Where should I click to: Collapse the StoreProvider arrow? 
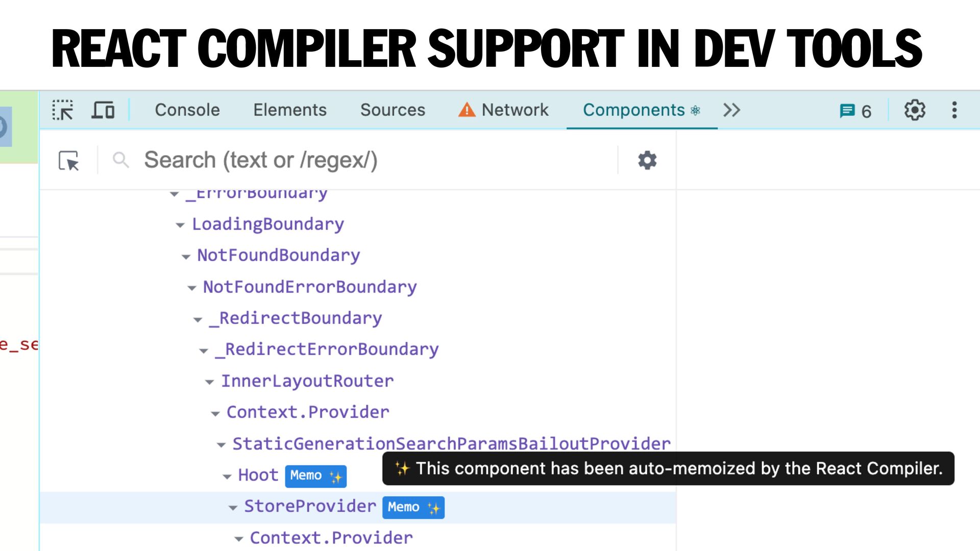pos(233,508)
